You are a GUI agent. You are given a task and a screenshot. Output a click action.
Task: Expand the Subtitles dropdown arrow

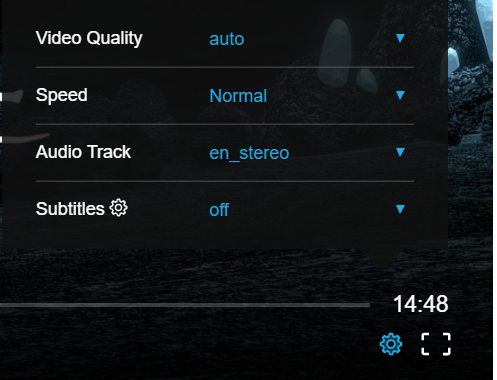[x=400, y=209]
